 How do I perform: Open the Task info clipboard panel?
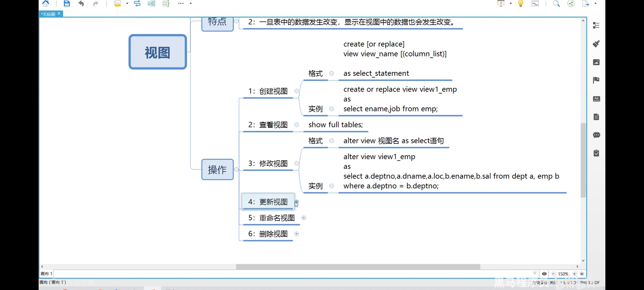pos(596,153)
